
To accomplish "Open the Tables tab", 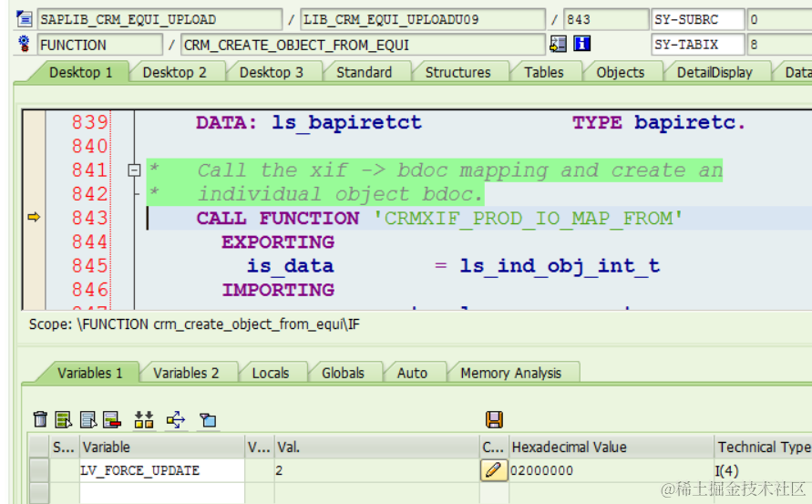I will pos(544,73).
